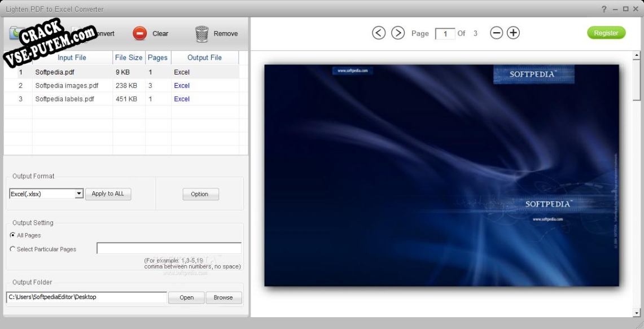Screen dimensions: 644x329
Task: Sort by Input File column header
Action: pyautogui.click(x=72, y=58)
